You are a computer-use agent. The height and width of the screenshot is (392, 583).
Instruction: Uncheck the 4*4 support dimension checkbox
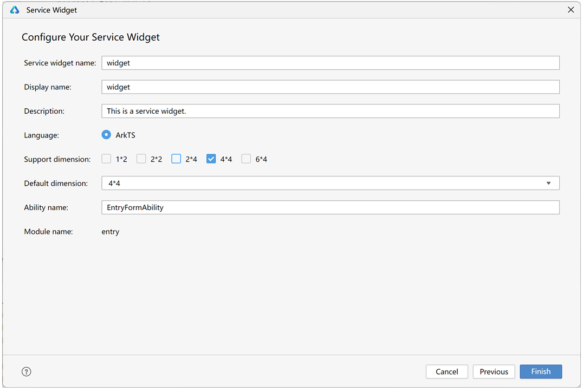tap(211, 159)
